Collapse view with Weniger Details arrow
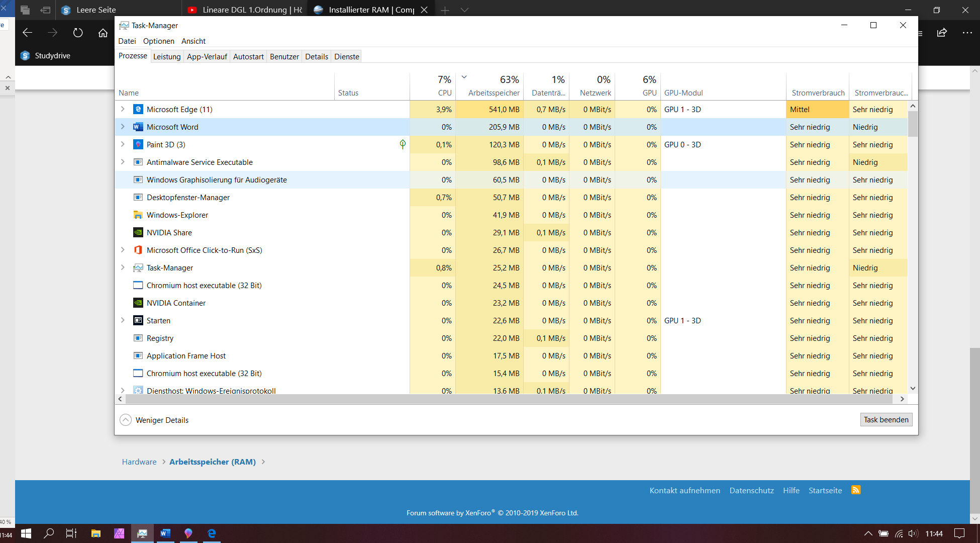The height and width of the screenshot is (543, 980). click(x=126, y=420)
